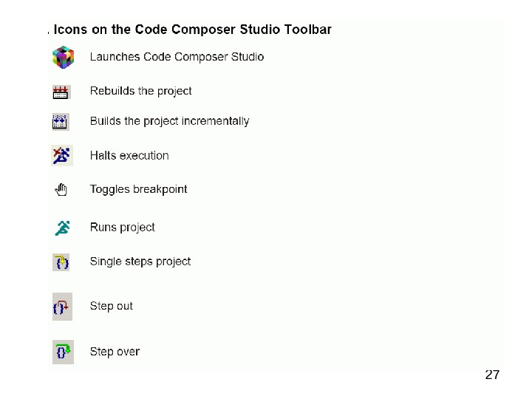
Task: Click the green Run project icon
Action: tap(62, 228)
